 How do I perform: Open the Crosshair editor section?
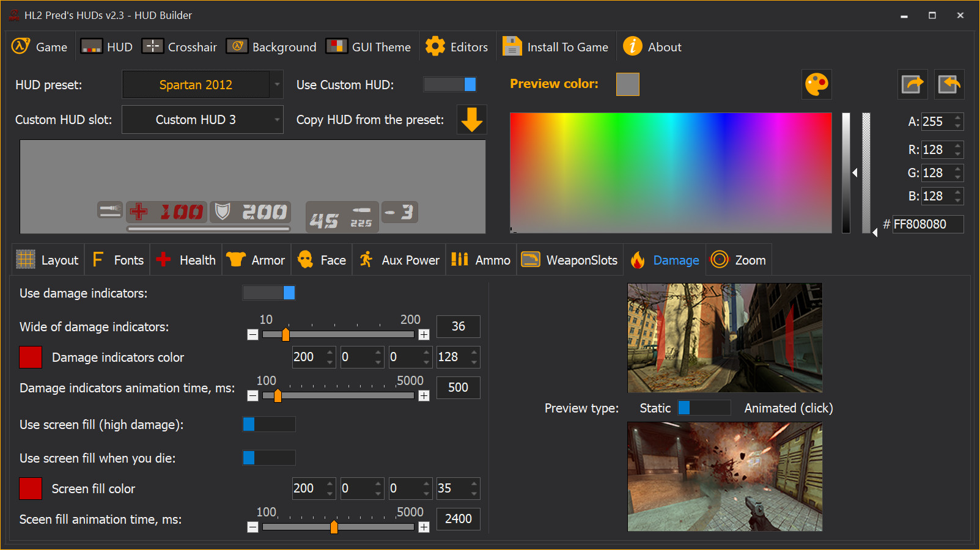click(x=179, y=46)
